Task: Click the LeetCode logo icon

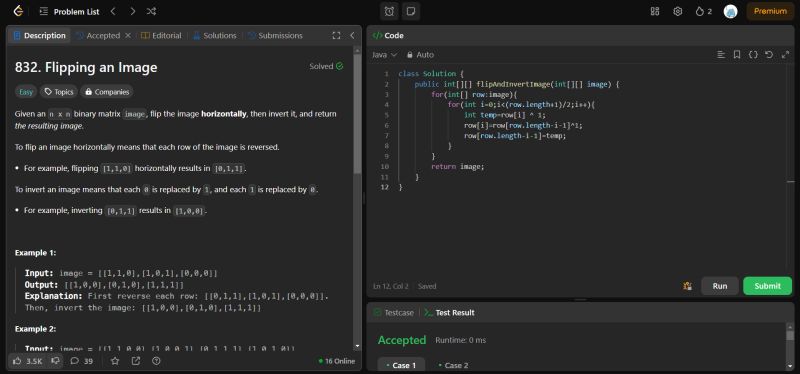Action: [x=18, y=11]
